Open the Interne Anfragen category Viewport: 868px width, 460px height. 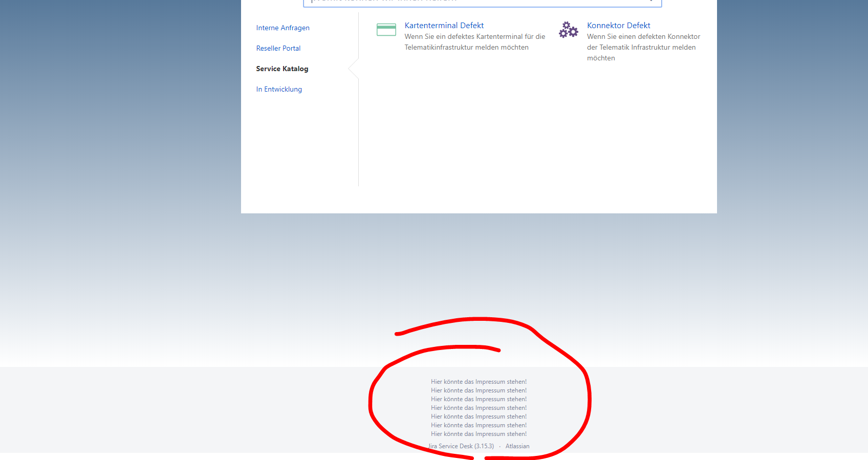[283, 28]
